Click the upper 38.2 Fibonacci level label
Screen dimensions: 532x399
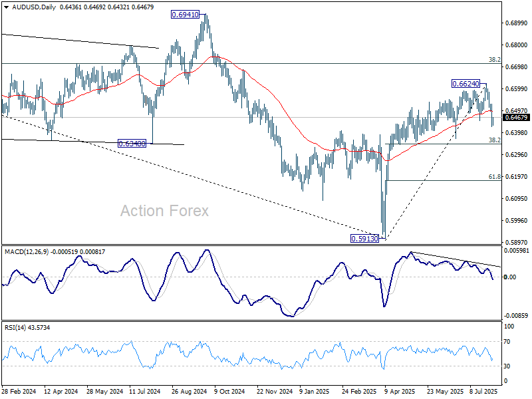[495, 60]
